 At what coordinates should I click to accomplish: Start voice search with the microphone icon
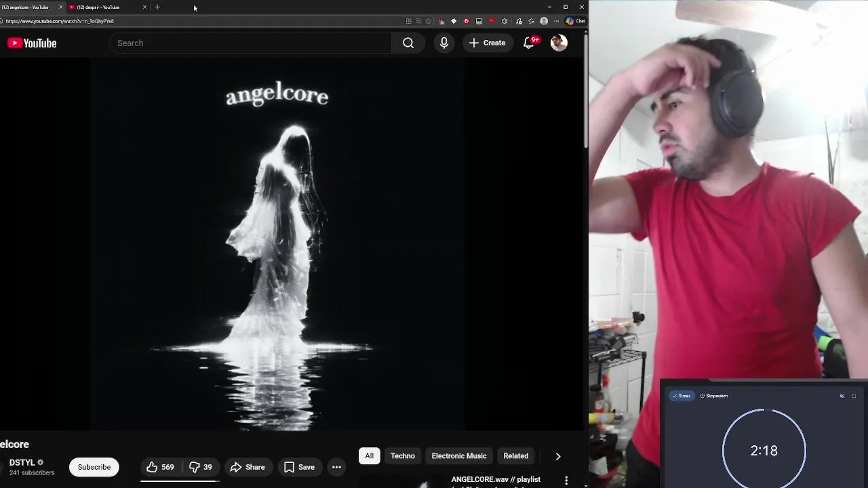tap(444, 43)
